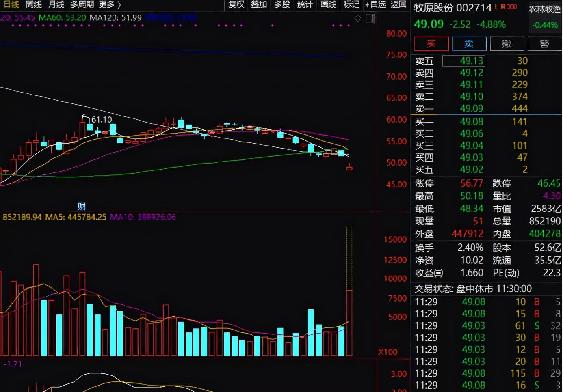Click the red 买 buy button
This screenshot has height=392, width=563.
click(431, 44)
